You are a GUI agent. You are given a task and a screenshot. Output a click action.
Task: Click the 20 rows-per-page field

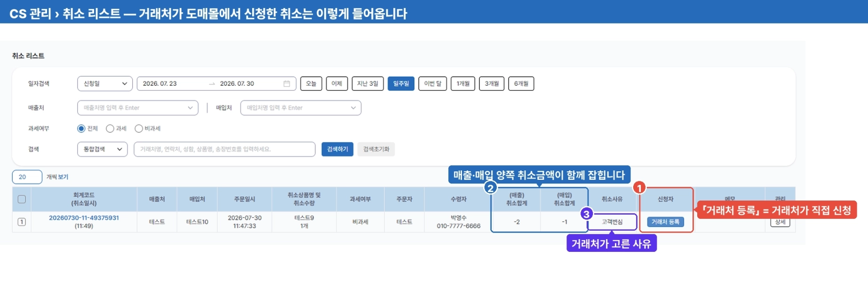[27, 177]
